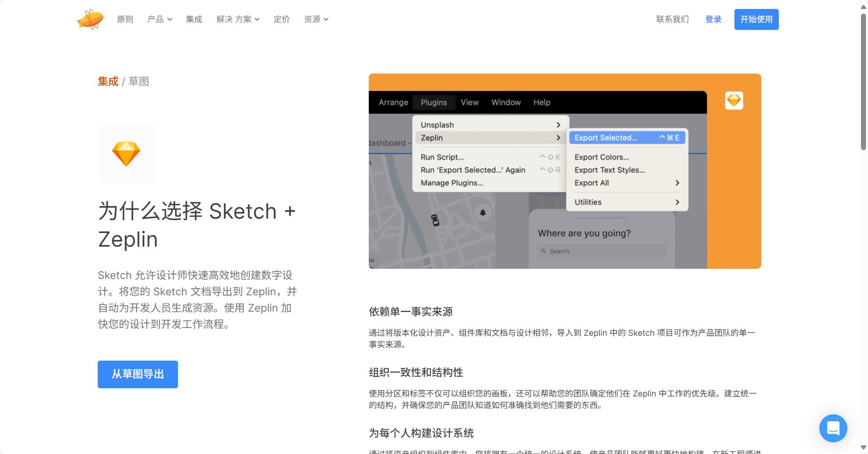The width and height of the screenshot is (868, 454).
Task: Open the 联系我们 link
Action: pyautogui.click(x=673, y=19)
